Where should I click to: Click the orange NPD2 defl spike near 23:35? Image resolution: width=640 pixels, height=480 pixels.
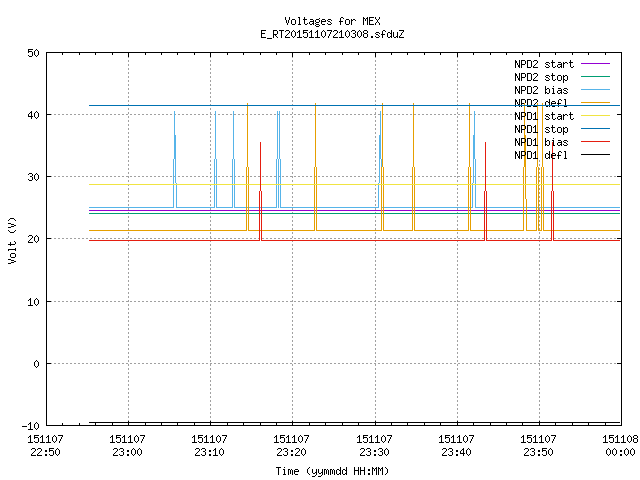[x=413, y=167]
